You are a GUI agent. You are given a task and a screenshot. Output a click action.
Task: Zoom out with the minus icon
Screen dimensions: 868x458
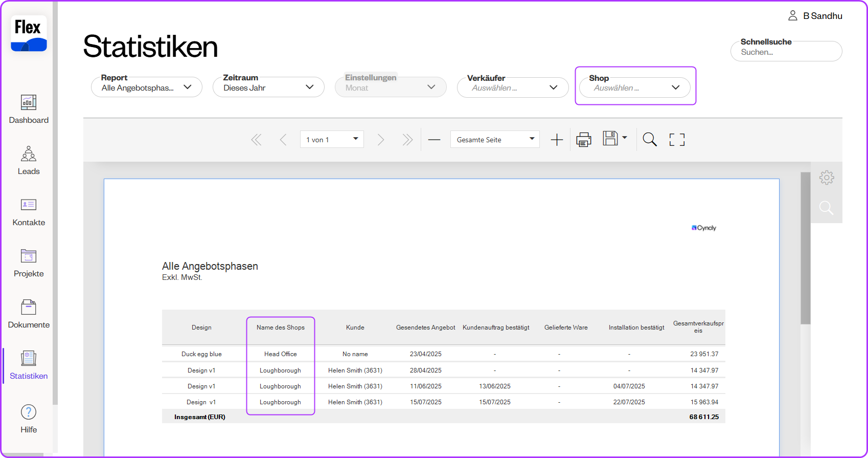(434, 140)
